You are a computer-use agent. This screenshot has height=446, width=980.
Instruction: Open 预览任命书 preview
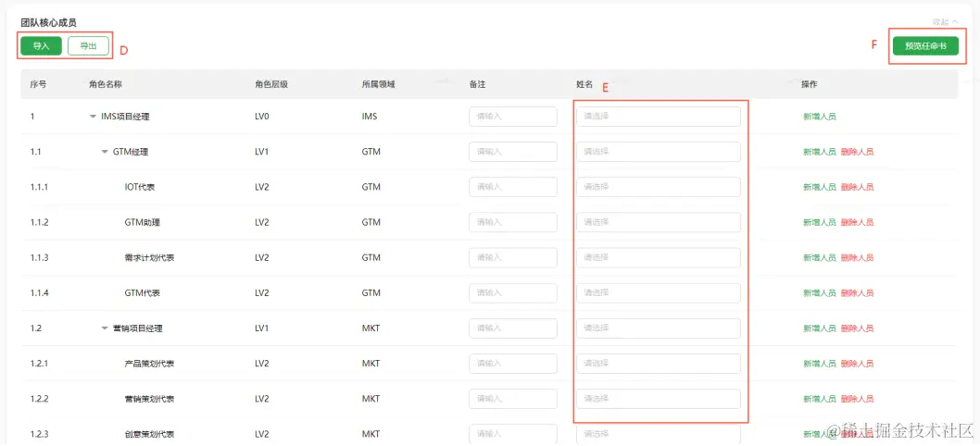(x=925, y=45)
